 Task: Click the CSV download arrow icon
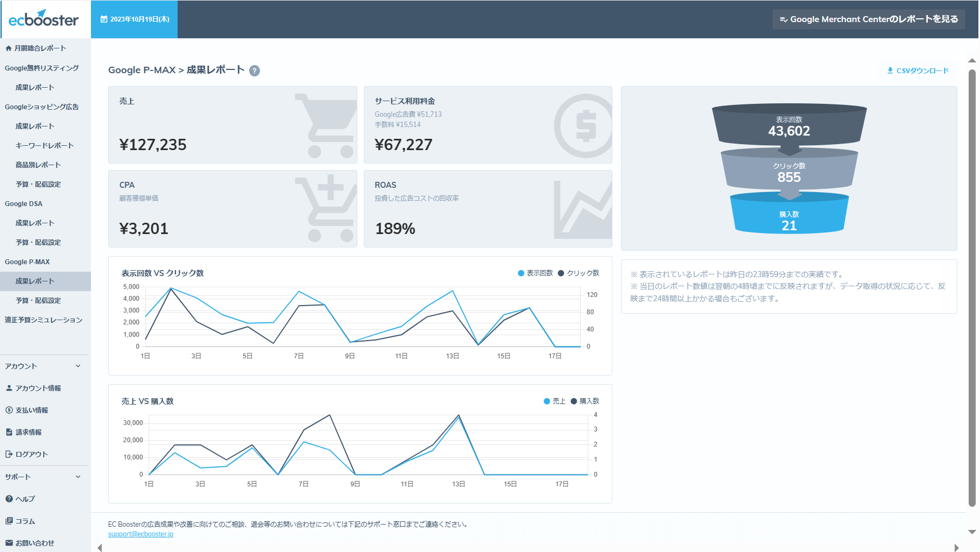click(890, 70)
